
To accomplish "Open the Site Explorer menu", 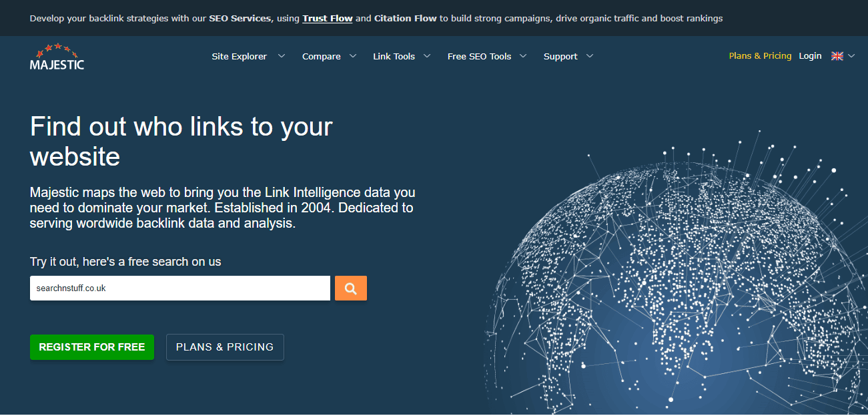I will [x=239, y=57].
